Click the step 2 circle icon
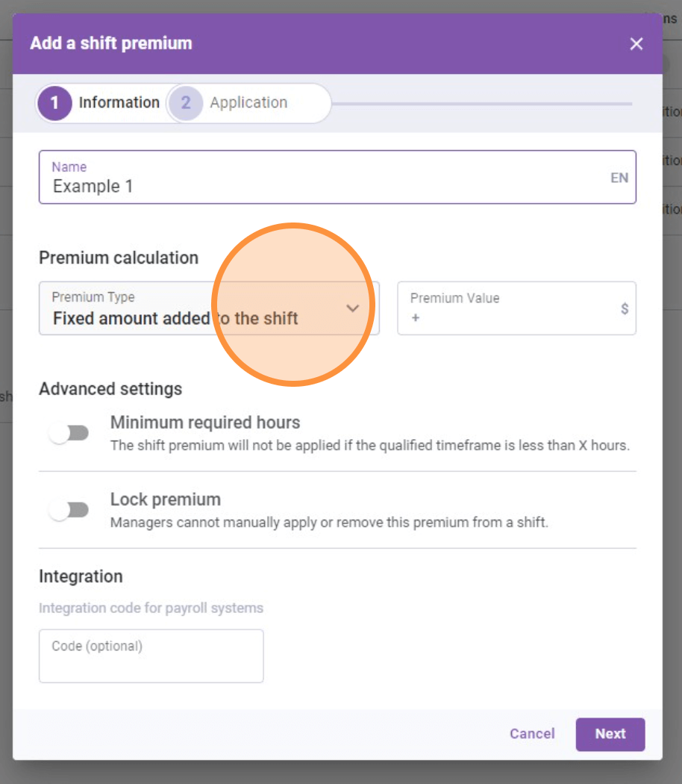 click(x=185, y=103)
